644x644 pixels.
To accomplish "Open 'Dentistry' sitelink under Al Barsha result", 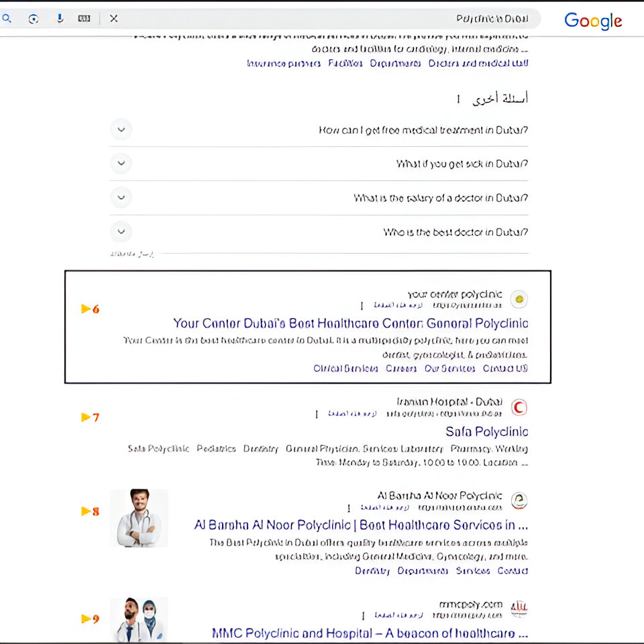I will (372, 571).
